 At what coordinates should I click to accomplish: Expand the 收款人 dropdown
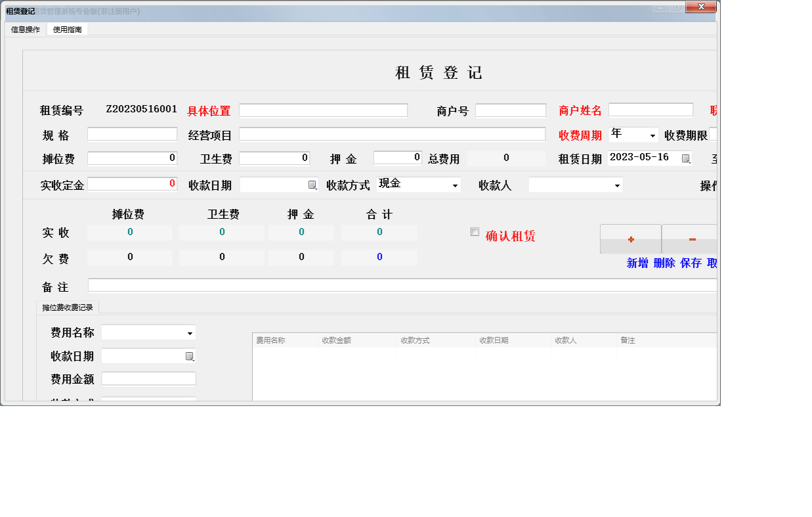[x=616, y=186]
